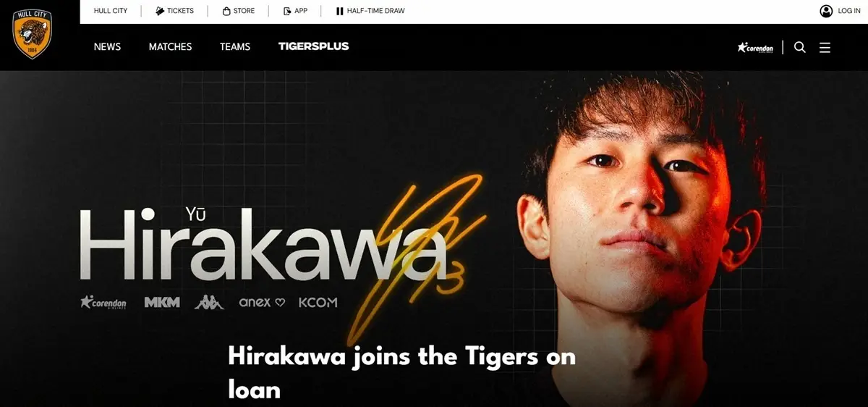Screen dimensions: 868x407
Task: Click the Log In text link
Action: click(x=849, y=11)
